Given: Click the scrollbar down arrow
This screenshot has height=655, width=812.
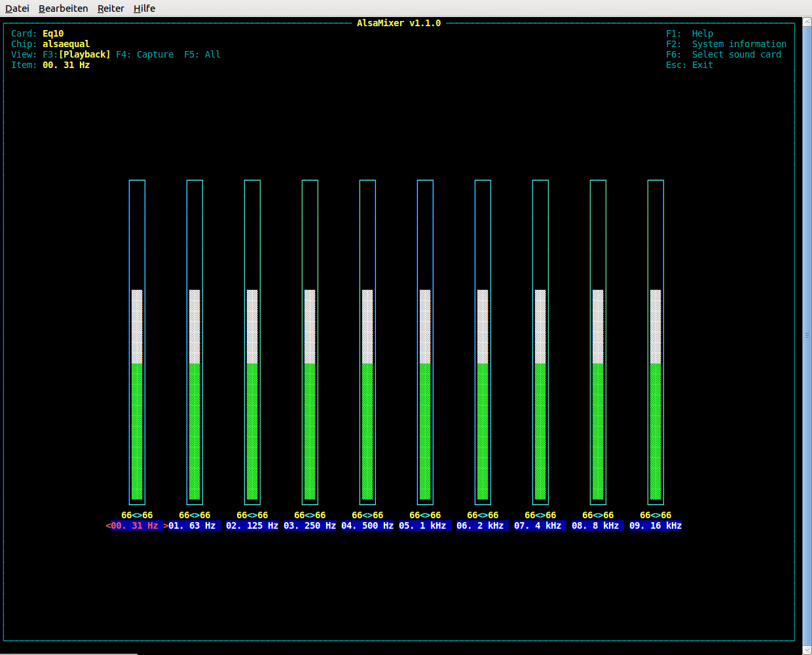Looking at the screenshot, I should (807, 649).
